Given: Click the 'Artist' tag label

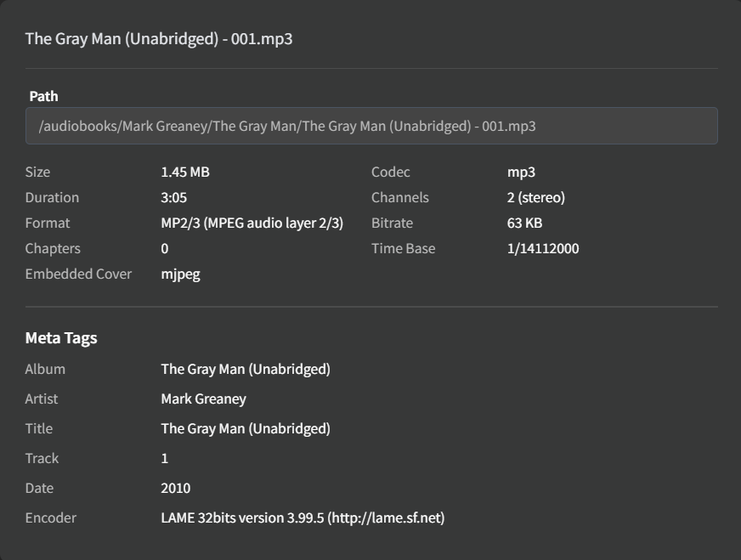Looking at the screenshot, I should pos(42,399).
